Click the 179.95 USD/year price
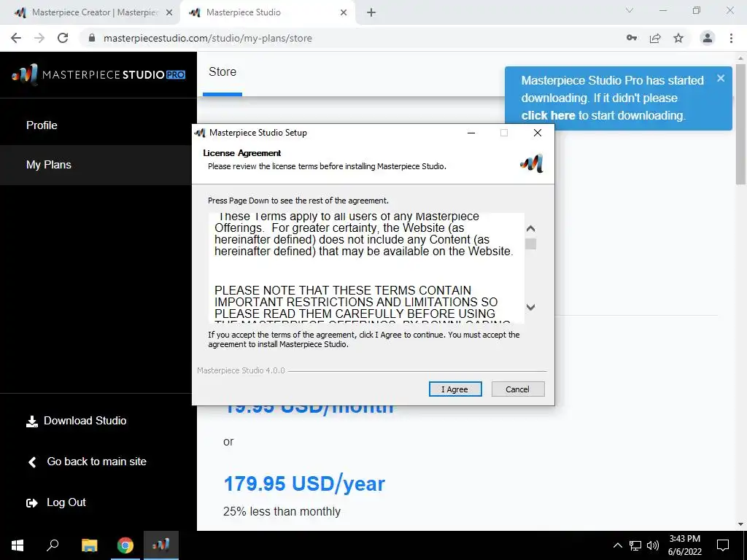The width and height of the screenshot is (747, 560). [x=304, y=484]
